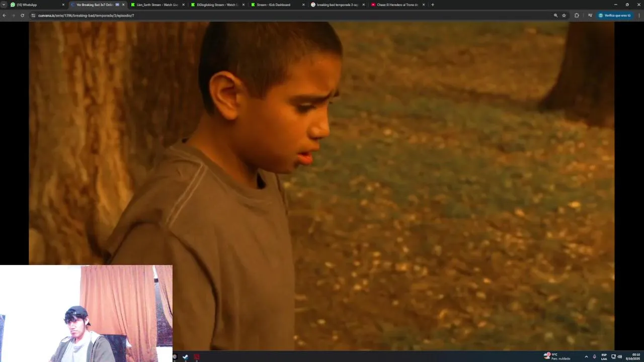Open the microphone tray icon

[594, 356]
